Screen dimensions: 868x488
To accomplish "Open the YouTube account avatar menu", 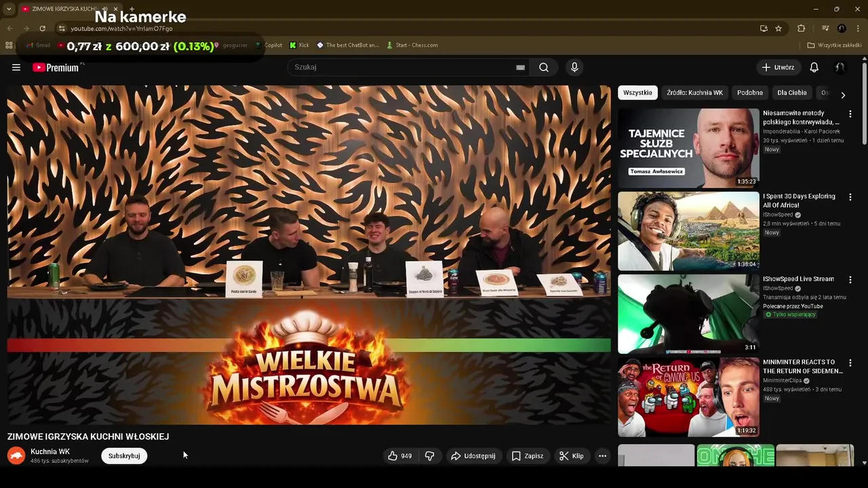I will pyautogui.click(x=840, y=67).
